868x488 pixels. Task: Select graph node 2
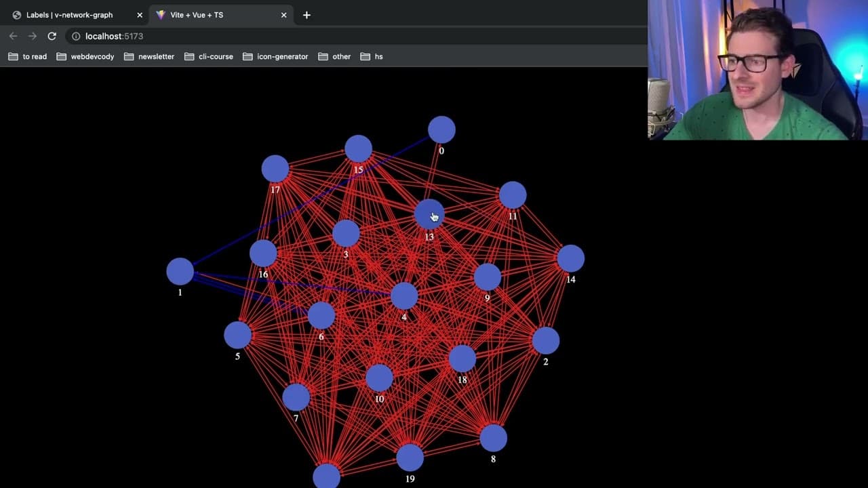(x=545, y=340)
